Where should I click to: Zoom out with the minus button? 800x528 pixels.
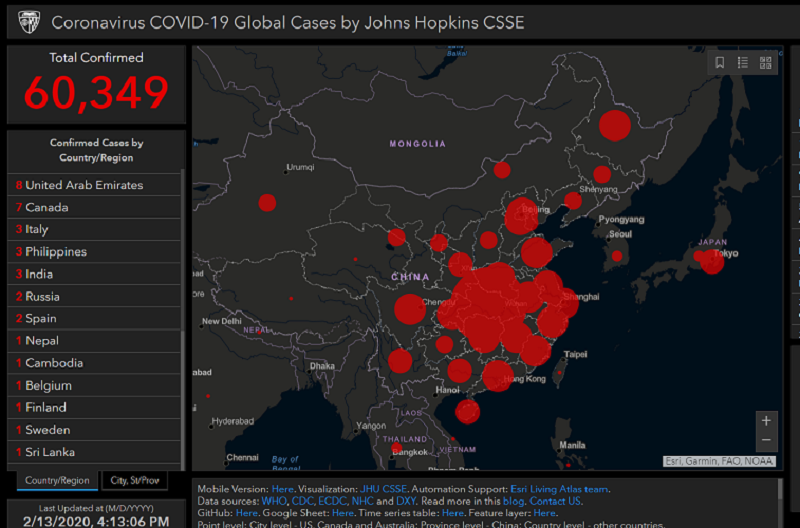tap(766, 441)
